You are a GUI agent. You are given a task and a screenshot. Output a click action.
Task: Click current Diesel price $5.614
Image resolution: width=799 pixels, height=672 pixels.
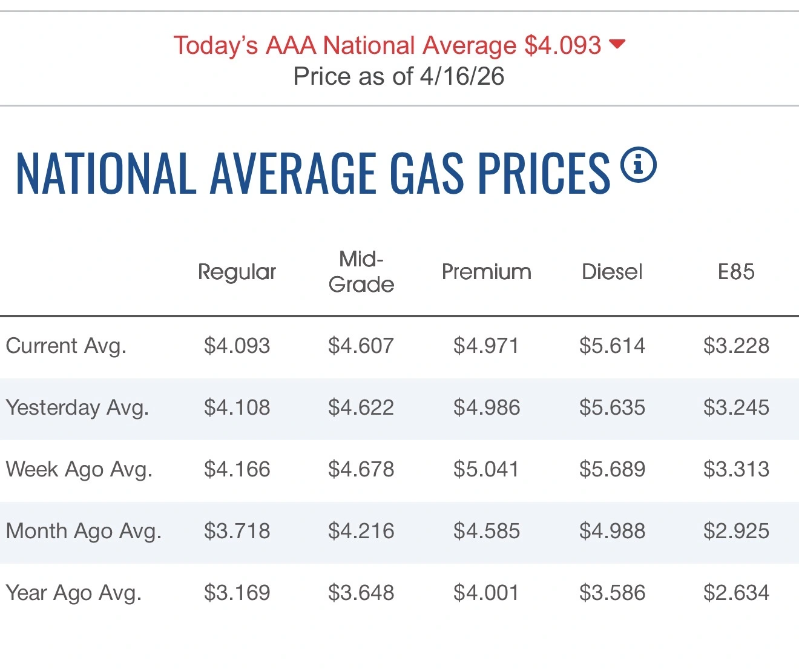coord(612,346)
